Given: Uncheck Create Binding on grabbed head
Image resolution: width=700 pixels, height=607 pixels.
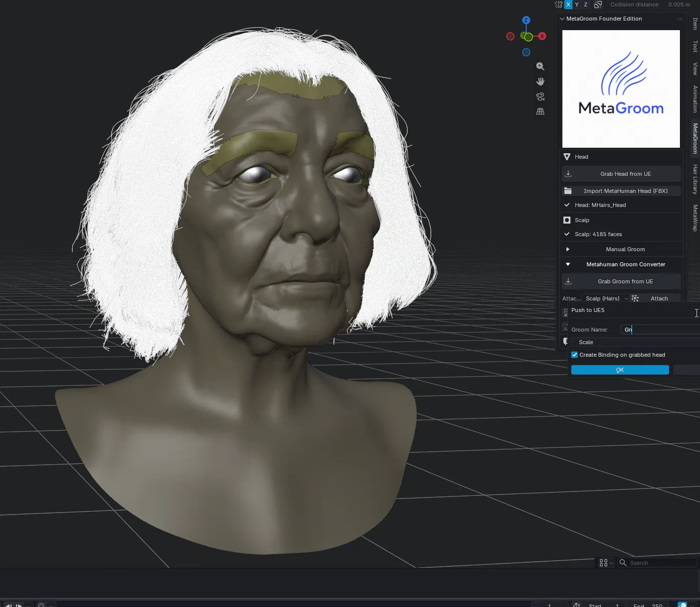Looking at the screenshot, I should 574,355.
